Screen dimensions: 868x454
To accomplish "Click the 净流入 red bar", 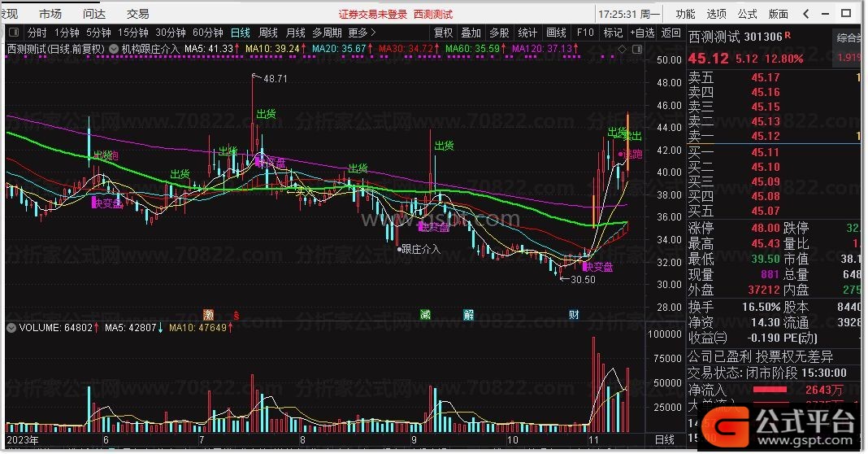I will pos(770,389).
